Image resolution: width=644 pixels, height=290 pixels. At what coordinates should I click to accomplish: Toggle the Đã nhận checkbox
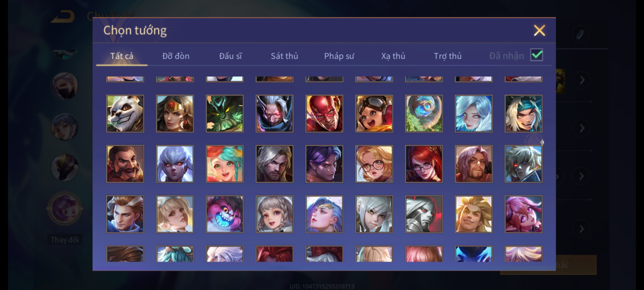point(536,55)
